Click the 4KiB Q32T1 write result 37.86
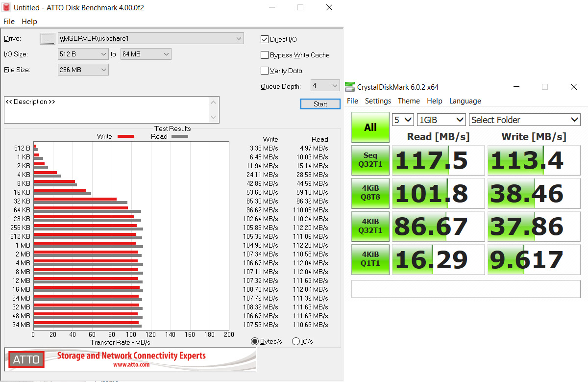 point(534,226)
